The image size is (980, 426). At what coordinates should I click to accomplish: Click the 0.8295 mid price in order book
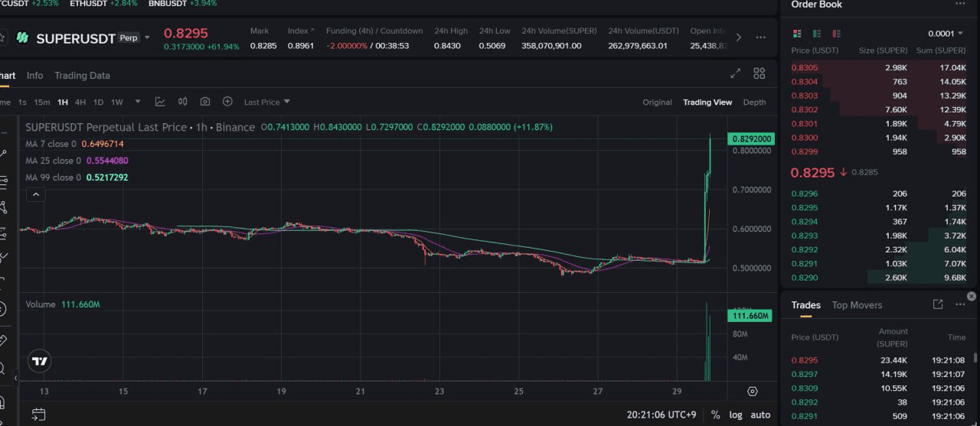coord(812,173)
